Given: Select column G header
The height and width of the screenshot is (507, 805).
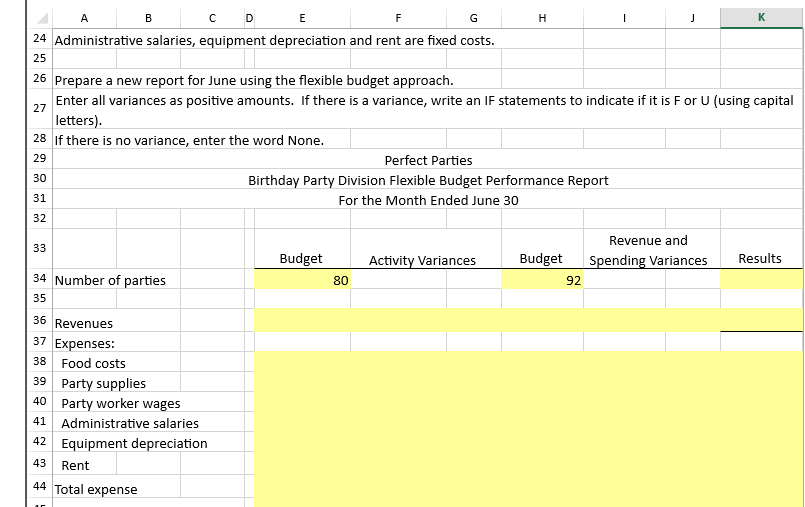Looking at the screenshot, I should tap(474, 18).
